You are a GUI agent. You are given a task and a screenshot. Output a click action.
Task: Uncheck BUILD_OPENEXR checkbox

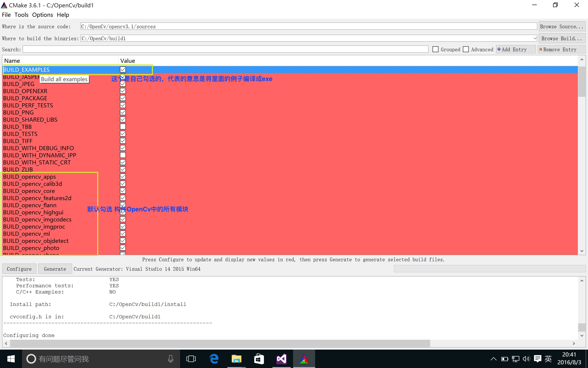(x=123, y=91)
